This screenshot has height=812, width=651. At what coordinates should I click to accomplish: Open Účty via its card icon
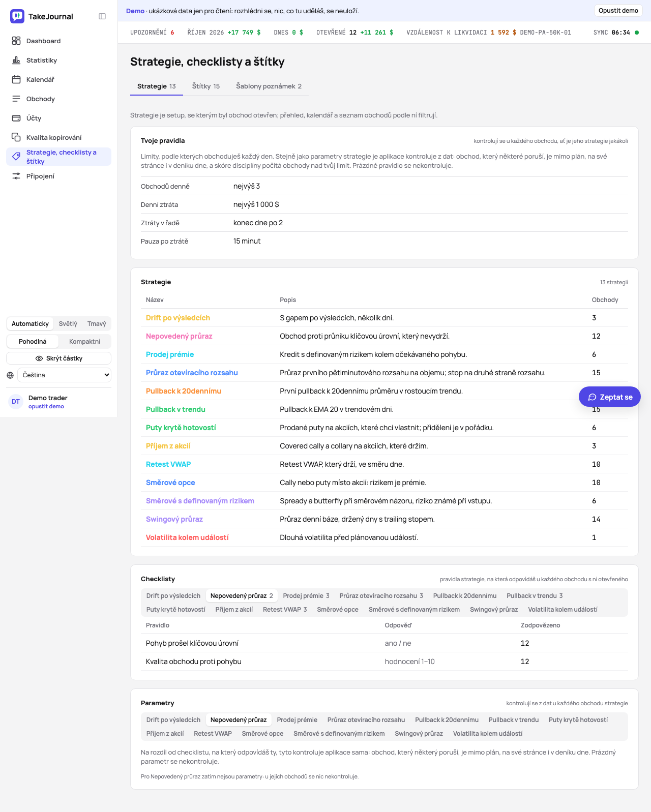click(16, 118)
